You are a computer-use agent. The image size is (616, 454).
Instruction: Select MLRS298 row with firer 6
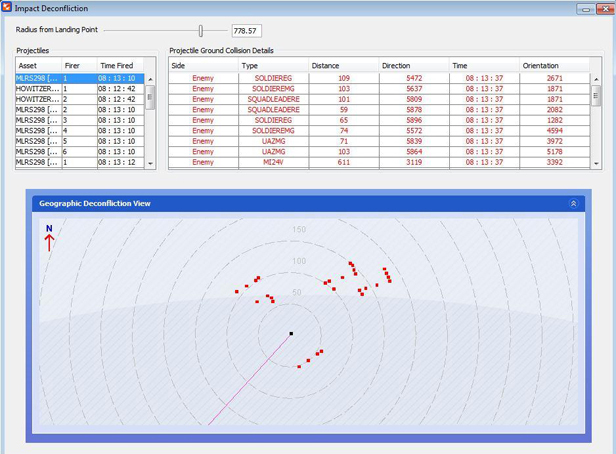(80, 152)
